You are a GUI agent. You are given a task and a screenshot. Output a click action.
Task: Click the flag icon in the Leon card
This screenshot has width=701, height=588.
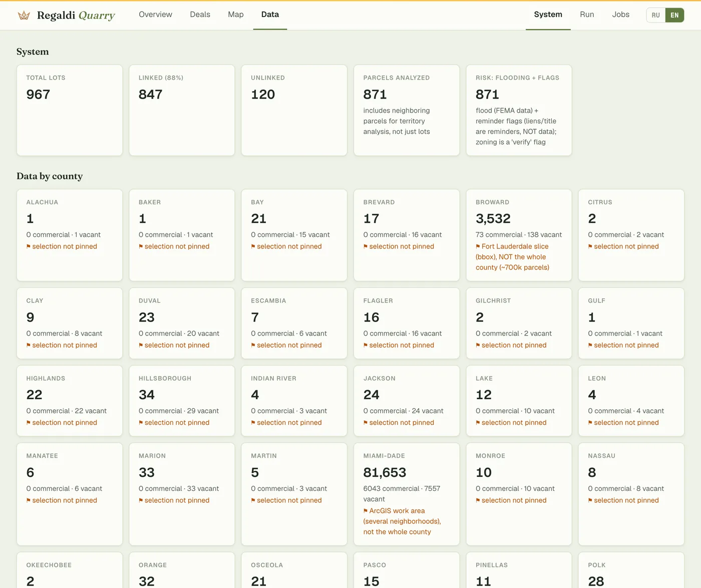click(590, 423)
